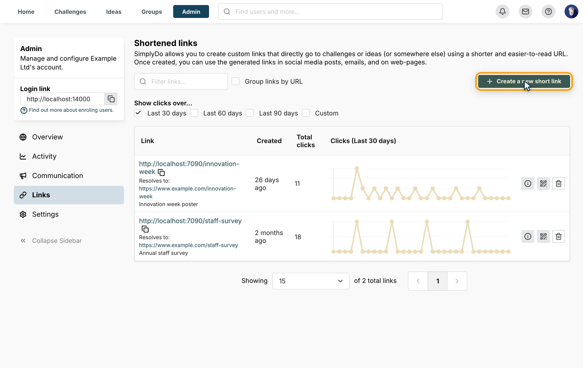Open Settings in the sidebar
The height and width of the screenshot is (368, 588).
click(x=69, y=214)
